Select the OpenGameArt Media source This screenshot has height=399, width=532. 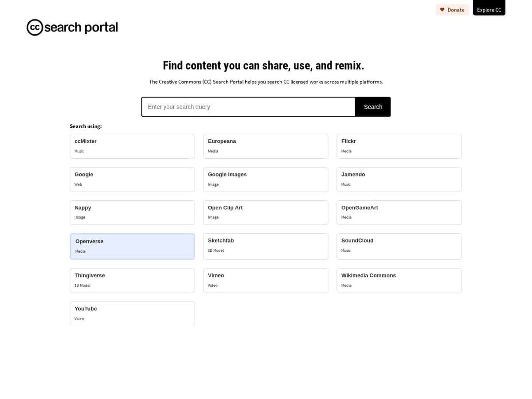[x=399, y=213]
